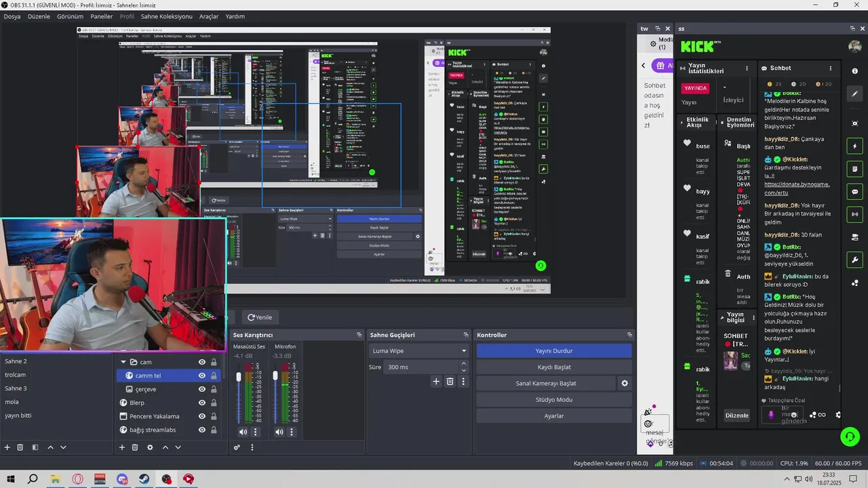Open the Sahne Koleksiyonu menu
This screenshot has height=488, width=868.
pos(167,16)
